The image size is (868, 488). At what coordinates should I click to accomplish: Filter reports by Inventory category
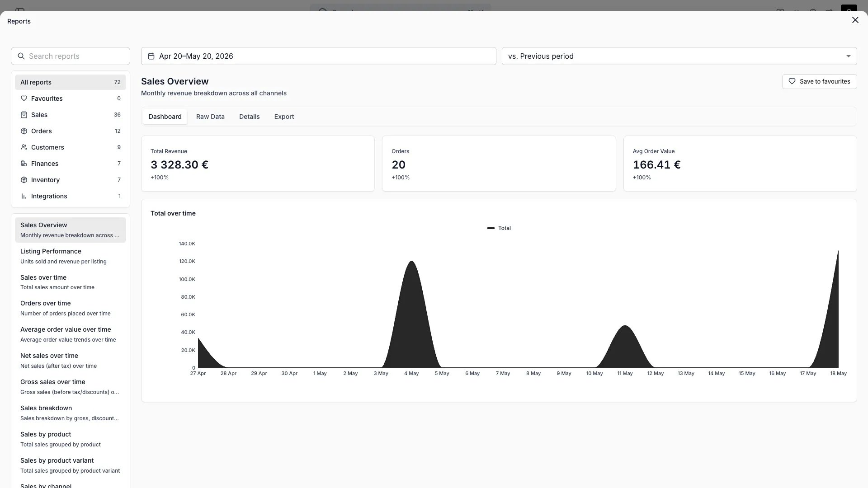pos(71,180)
